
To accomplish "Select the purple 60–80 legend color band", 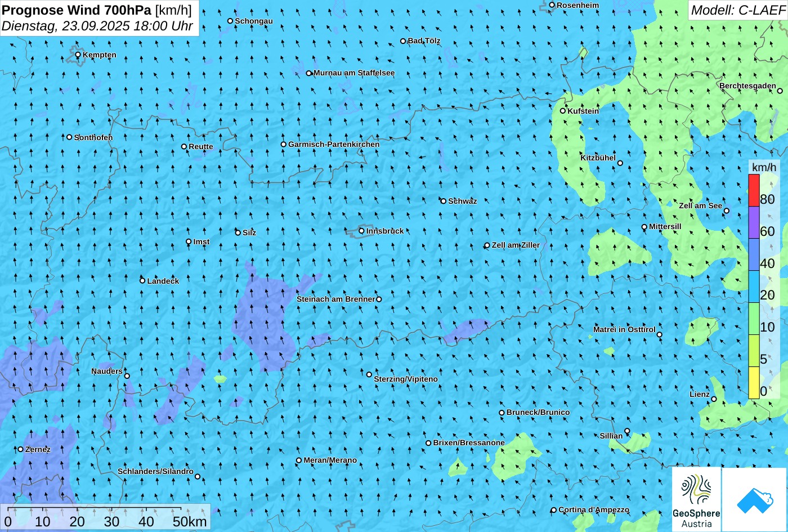I will [x=754, y=223].
